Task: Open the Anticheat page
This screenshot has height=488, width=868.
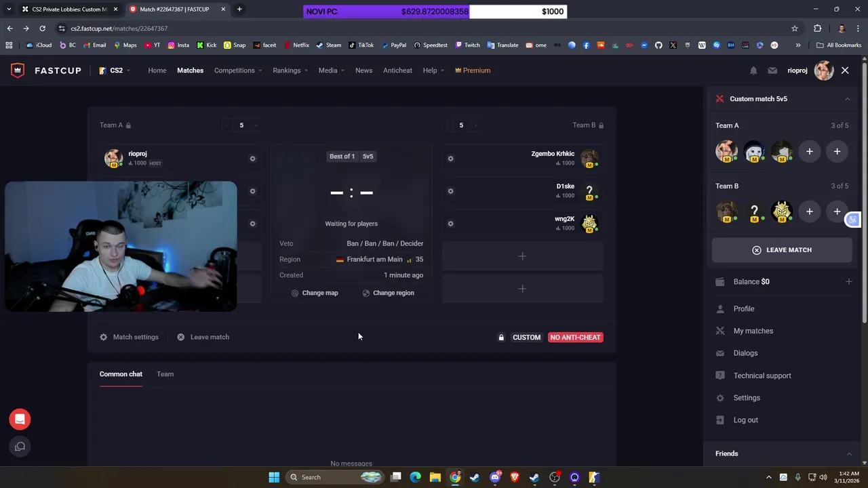Action: [397, 70]
